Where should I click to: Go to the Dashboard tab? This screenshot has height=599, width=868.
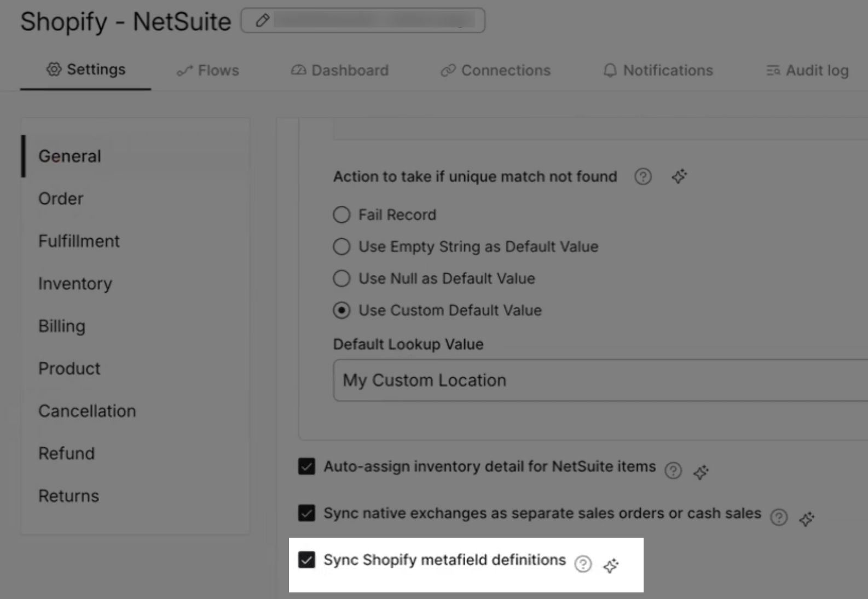[340, 71]
